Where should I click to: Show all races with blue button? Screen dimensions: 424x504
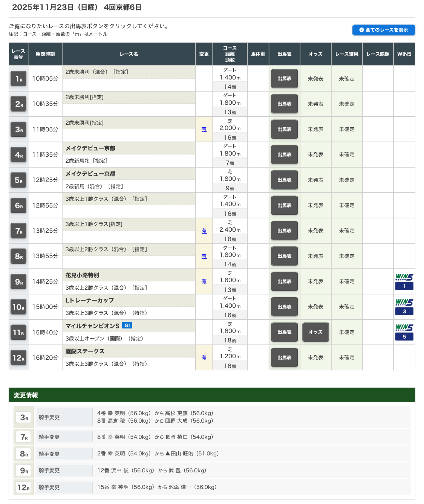tap(384, 30)
